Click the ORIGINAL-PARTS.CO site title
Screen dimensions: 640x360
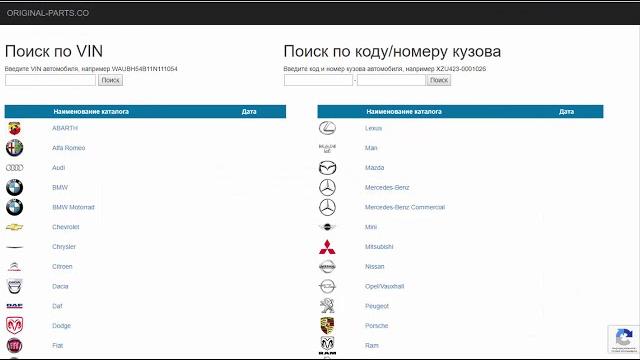coord(48,13)
